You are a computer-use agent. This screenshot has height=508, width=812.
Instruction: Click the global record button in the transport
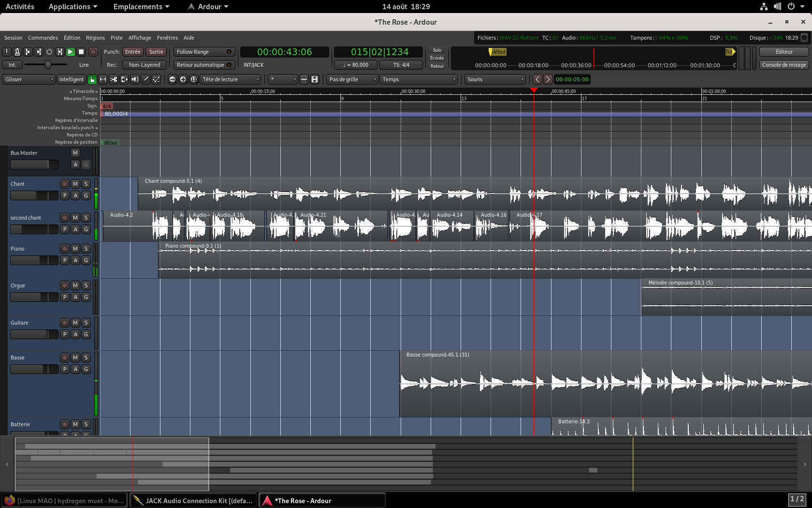[x=93, y=52]
